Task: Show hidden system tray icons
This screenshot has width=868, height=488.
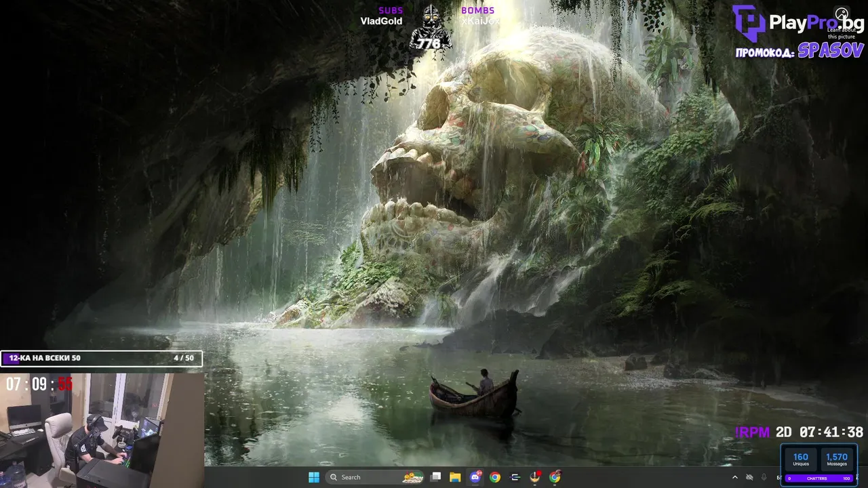Action: (734, 477)
